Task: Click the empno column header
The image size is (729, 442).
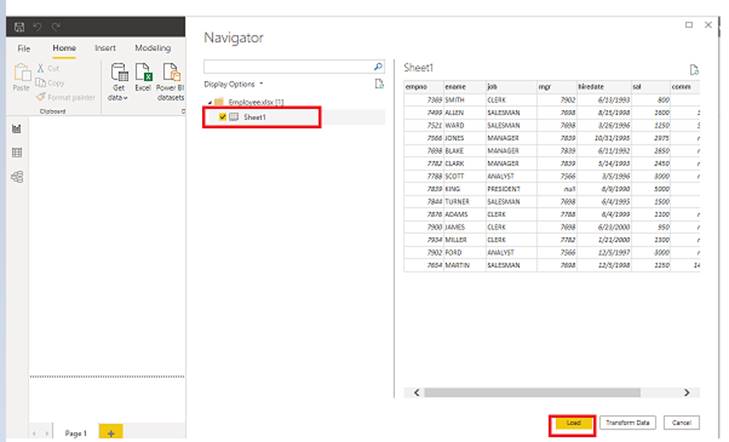Action: coord(424,87)
